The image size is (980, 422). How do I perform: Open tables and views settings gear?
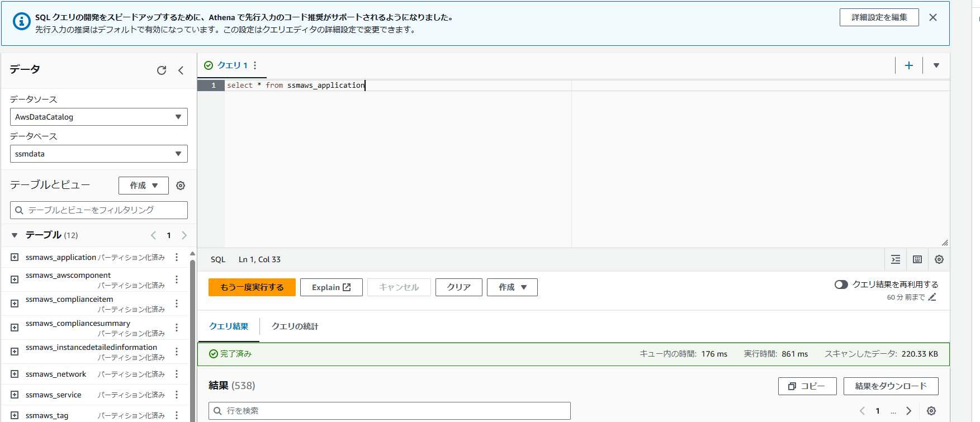pos(181,186)
